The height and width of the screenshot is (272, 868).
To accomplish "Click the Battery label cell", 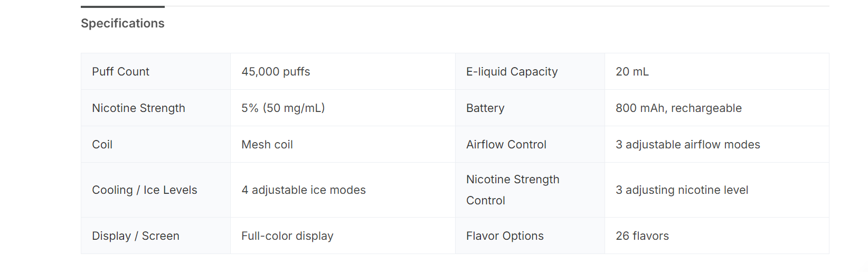I will (485, 108).
